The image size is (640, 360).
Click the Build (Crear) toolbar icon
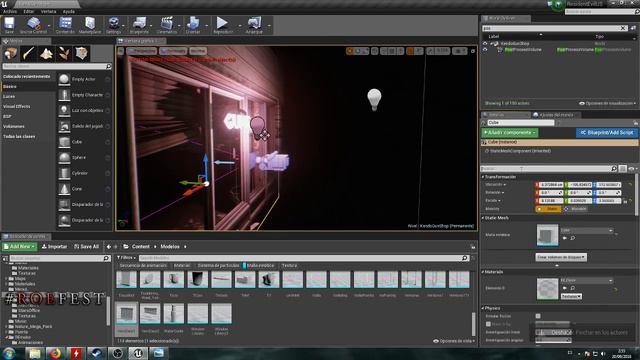(x=193, y=24)
